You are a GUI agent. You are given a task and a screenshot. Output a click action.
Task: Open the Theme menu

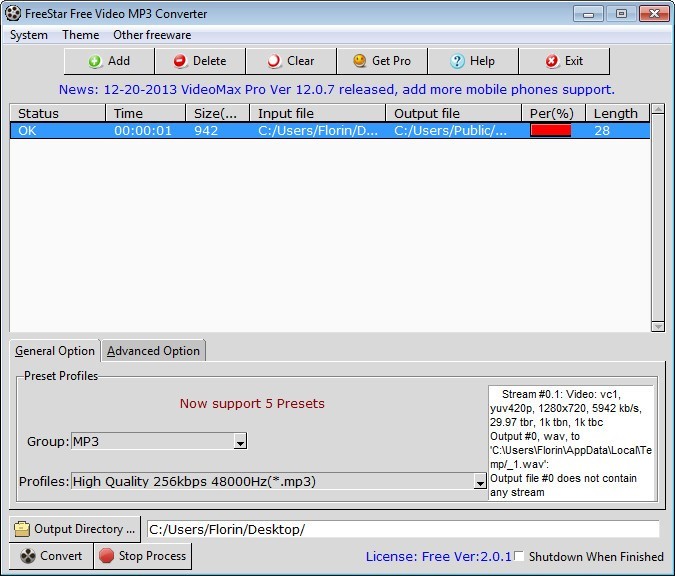(x=81, y=35)
